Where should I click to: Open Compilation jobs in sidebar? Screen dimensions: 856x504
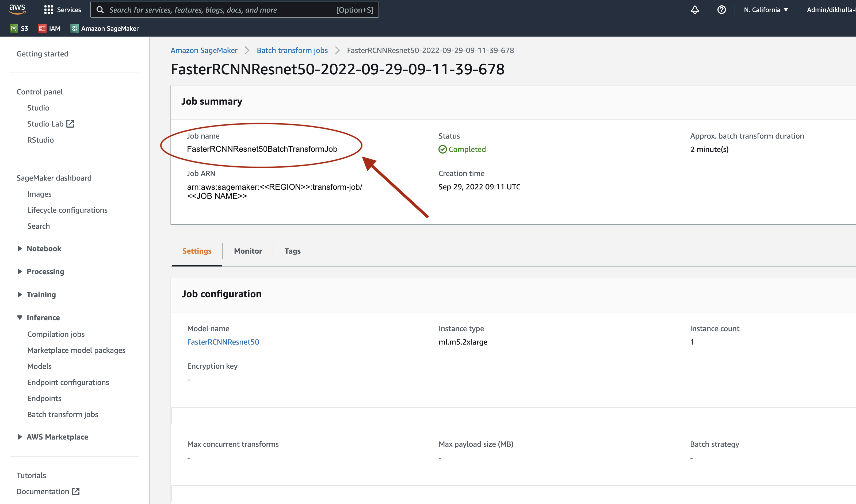coord(56,334)
